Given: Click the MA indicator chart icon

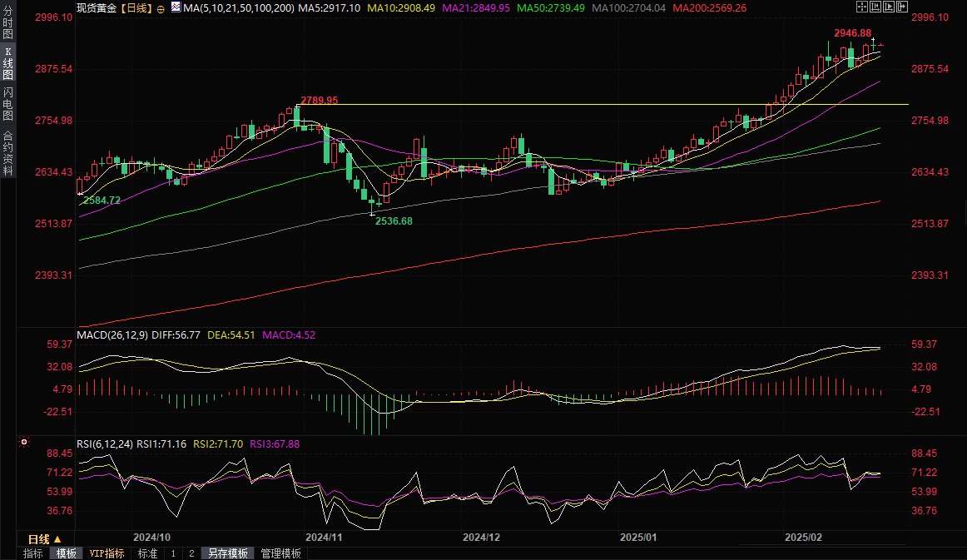Looking at the screenshot, I should point(175,7).
